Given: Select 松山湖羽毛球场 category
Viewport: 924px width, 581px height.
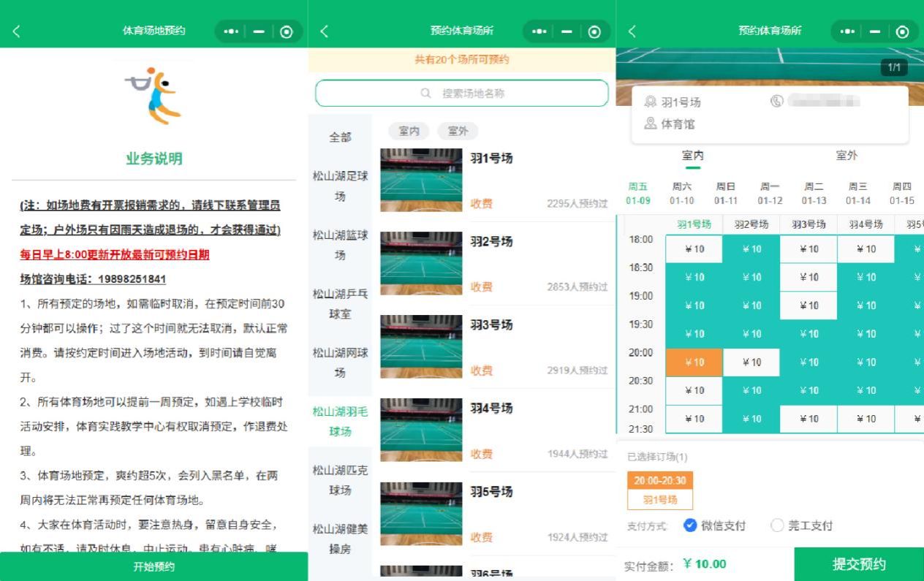Looking at the screenshot, I should (x=340, y=422).
